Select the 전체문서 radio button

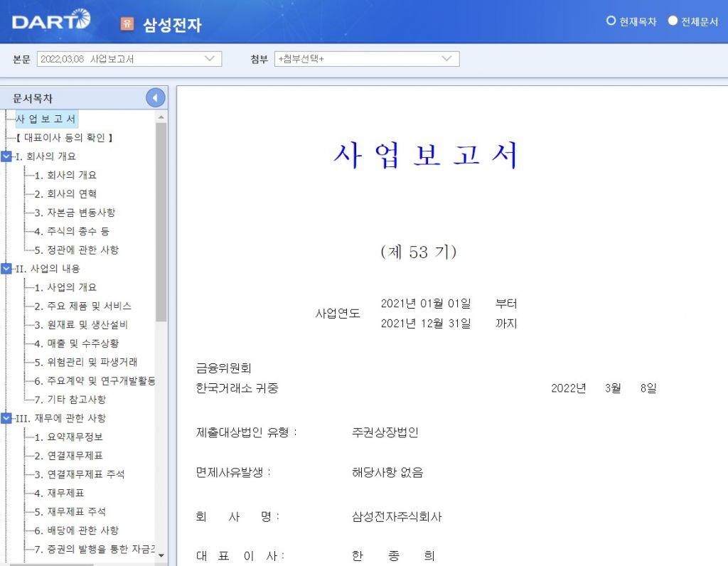click(x=673, y=21)
